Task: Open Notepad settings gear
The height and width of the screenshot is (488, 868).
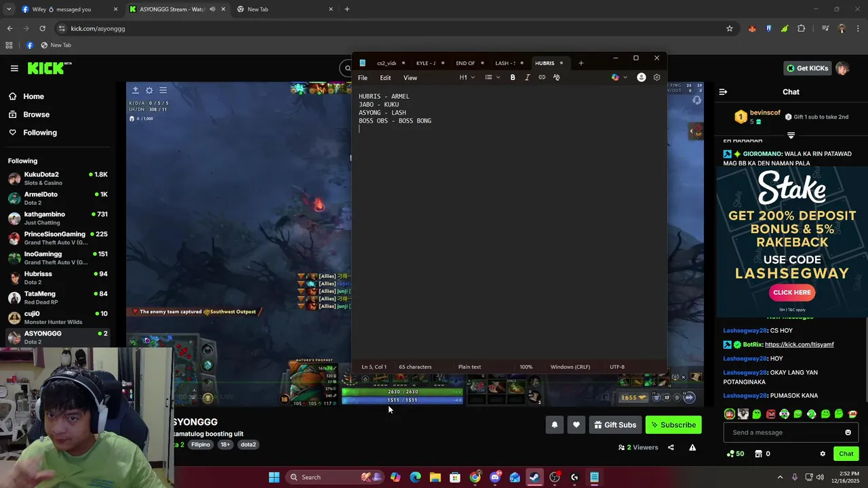Action: (656, 77)
